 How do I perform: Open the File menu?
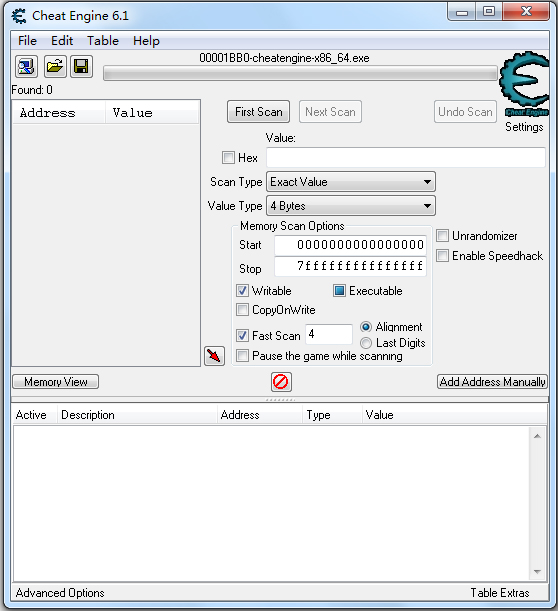[x=27, y=41]
